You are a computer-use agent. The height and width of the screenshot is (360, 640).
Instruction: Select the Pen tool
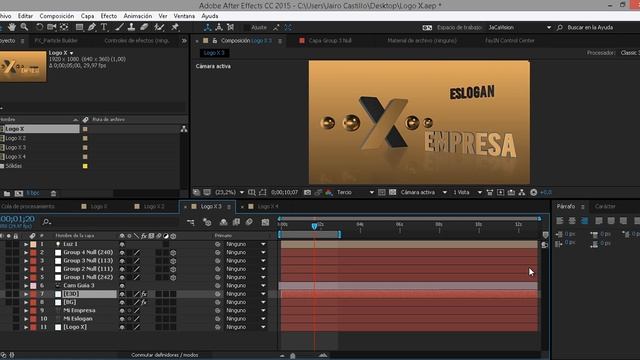92,27
